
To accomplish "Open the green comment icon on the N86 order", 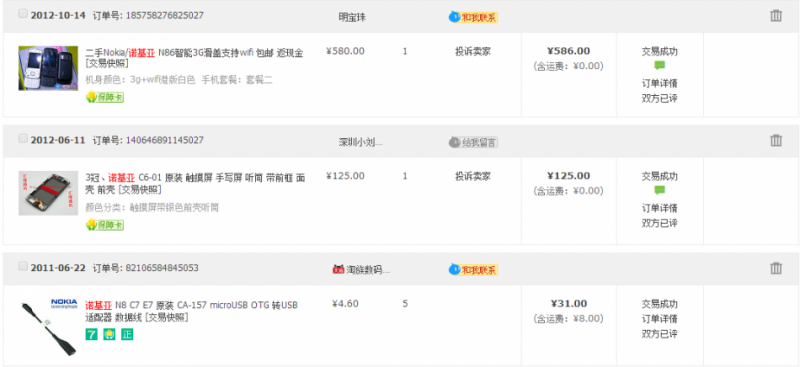I will [x=659, y=65].
